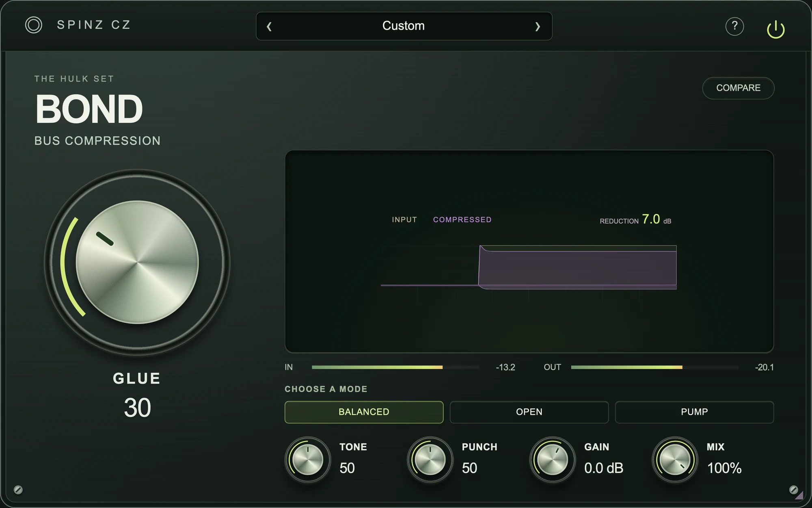This screenshot has width=812, height=508.
Task: Click the IN level value -13.2
Action: click(x=505, y=367)
